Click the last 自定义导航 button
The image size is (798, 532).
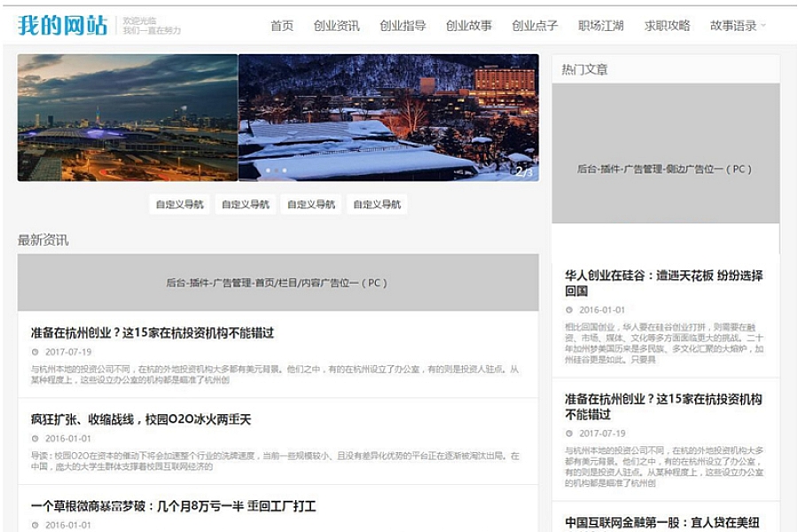click(377, 205)
